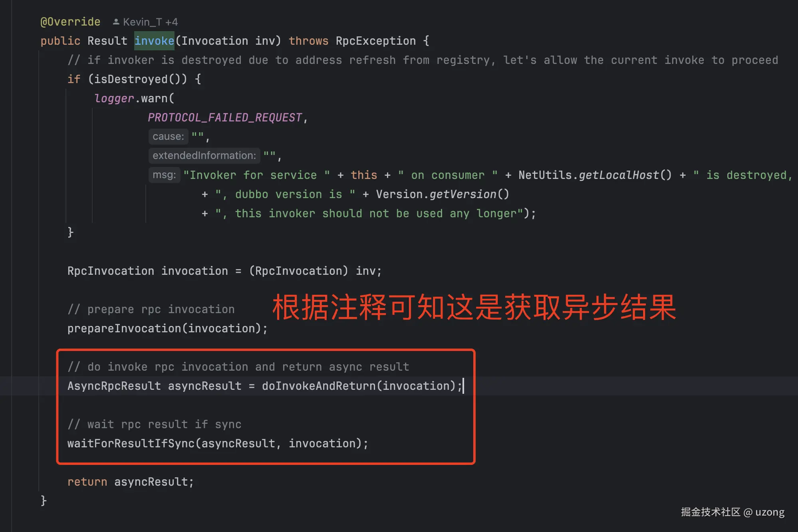Click the AsyncRpcResult type name
The width and height of the screenshot is (798, 532).
click(x=114, y=386)
